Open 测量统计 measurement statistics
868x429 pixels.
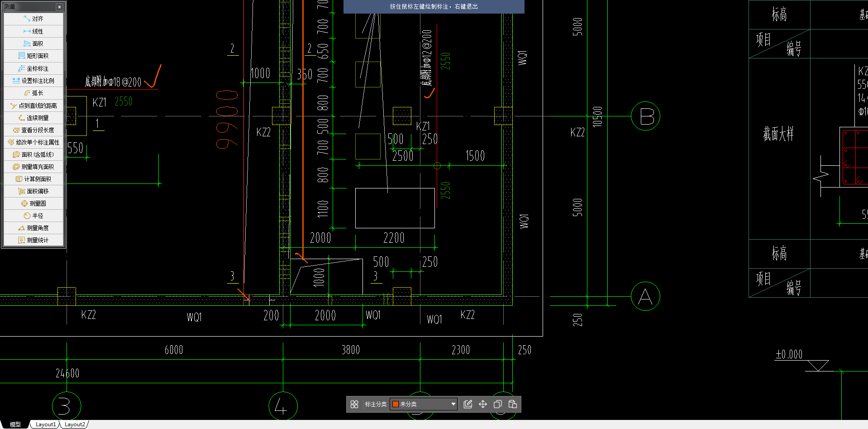point(33,240)
